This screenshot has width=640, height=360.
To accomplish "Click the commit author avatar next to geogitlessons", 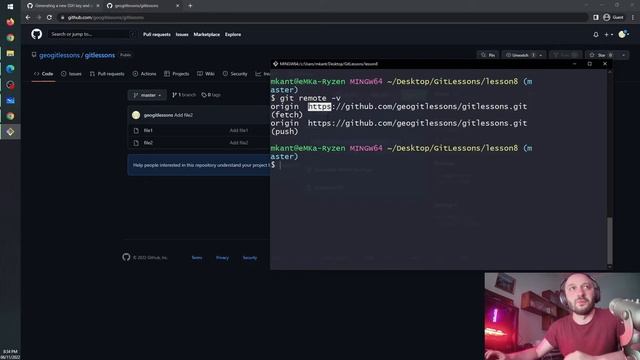I will coord(136,115).
